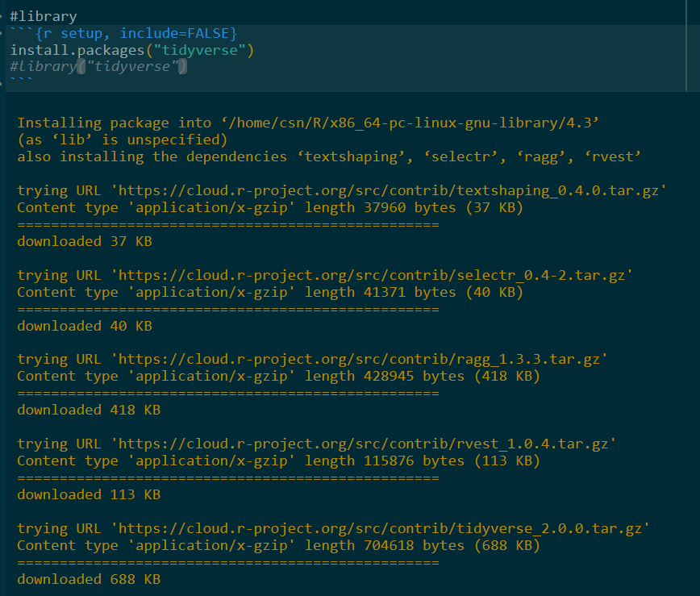Screen dimensions: 700x596
Task: Click the tidyverse_2.0.0.tar.gz URL line
Action: tap(334, 529)
